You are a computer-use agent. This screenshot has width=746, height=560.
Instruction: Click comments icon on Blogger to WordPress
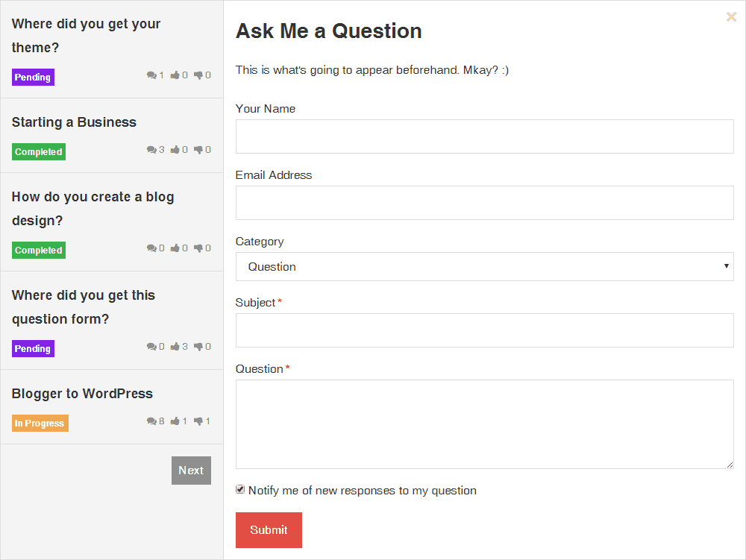point(151,421)
